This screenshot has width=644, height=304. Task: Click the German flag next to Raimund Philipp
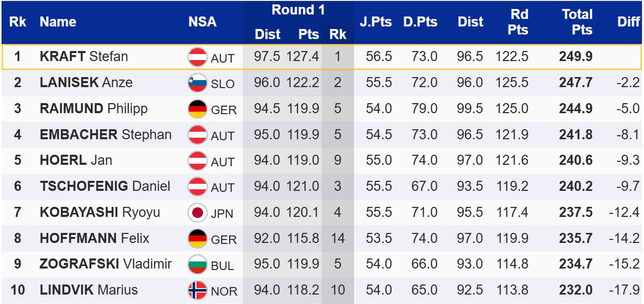click(197, 109)
